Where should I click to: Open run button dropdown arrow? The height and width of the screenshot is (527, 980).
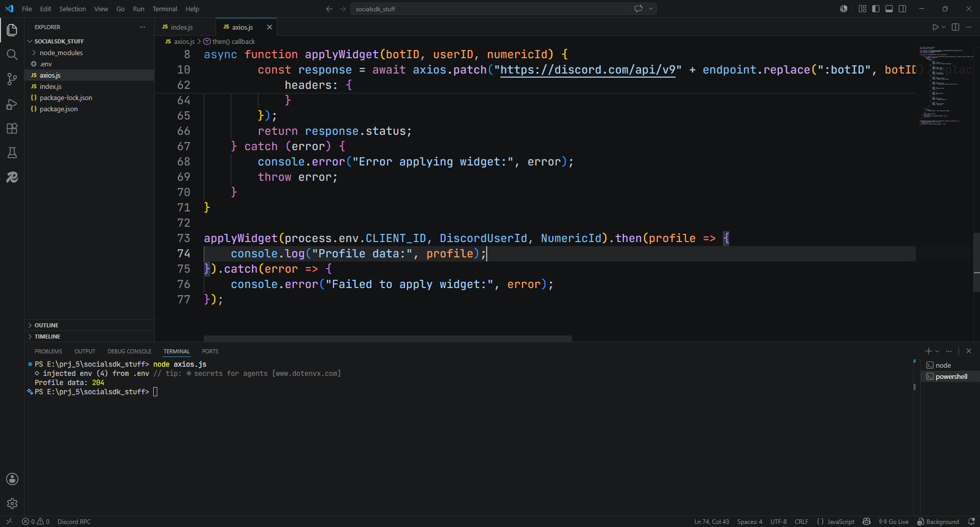pyautogui.click(x=944, y=27)
